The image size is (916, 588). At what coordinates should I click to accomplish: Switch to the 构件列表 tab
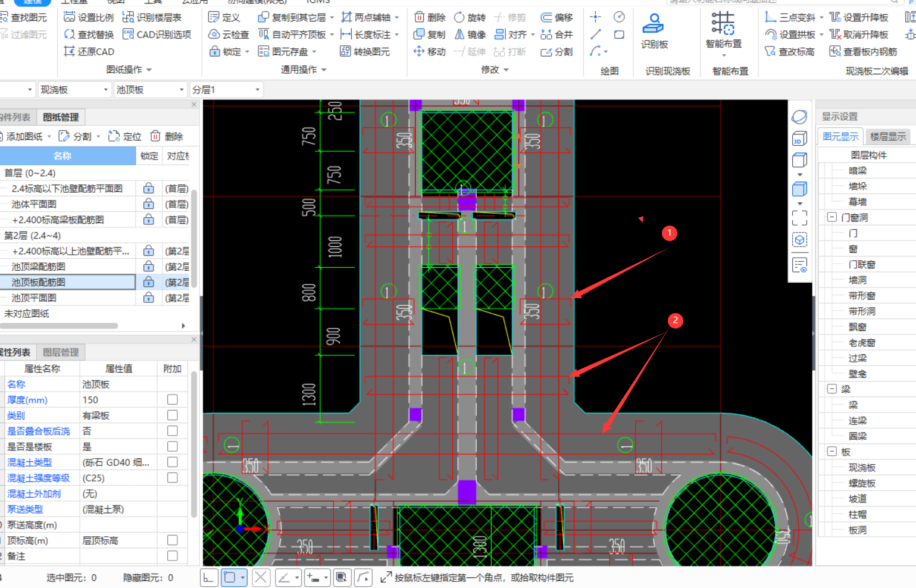[x=16, y=117]
